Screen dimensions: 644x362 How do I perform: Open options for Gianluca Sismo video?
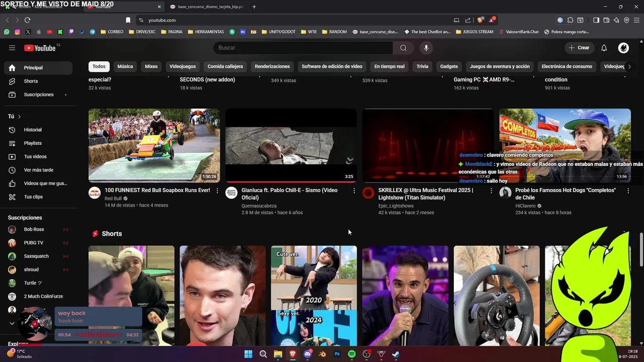point(354,191)
